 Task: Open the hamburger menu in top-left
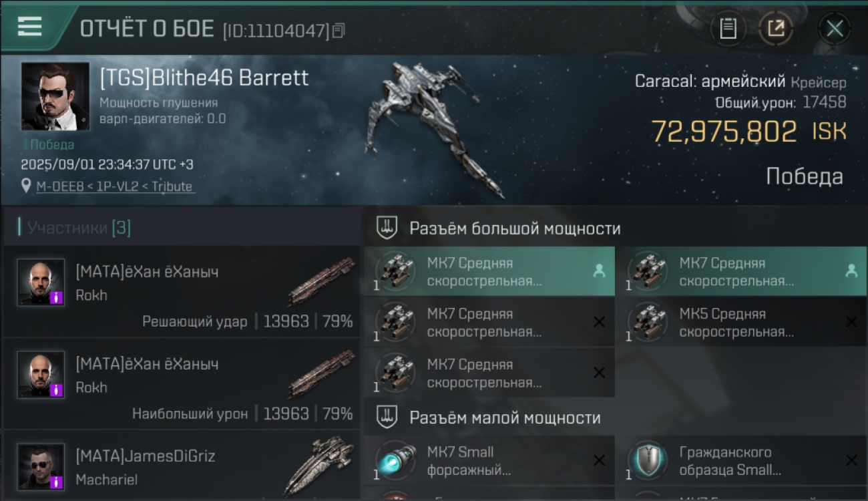tap(30, 27)
